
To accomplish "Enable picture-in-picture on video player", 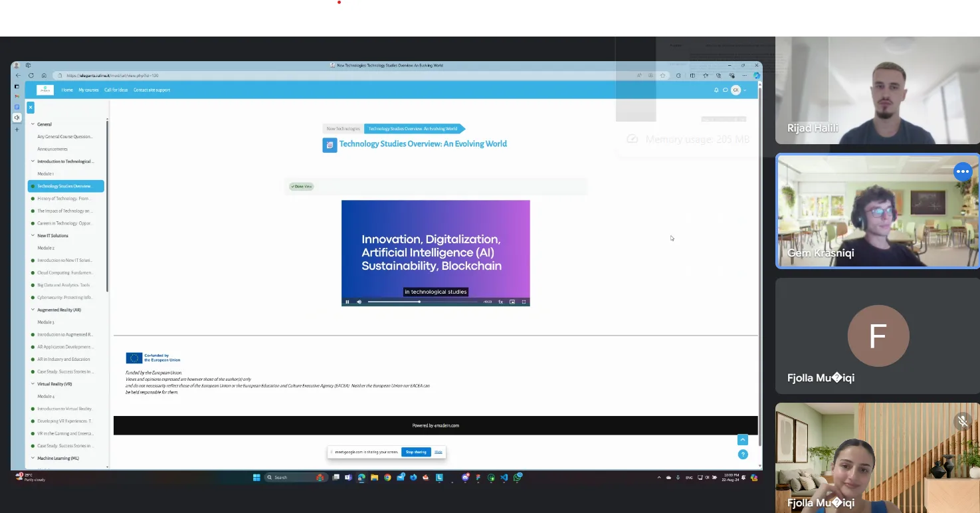I will pyautogui.click(x=512, y=302).
